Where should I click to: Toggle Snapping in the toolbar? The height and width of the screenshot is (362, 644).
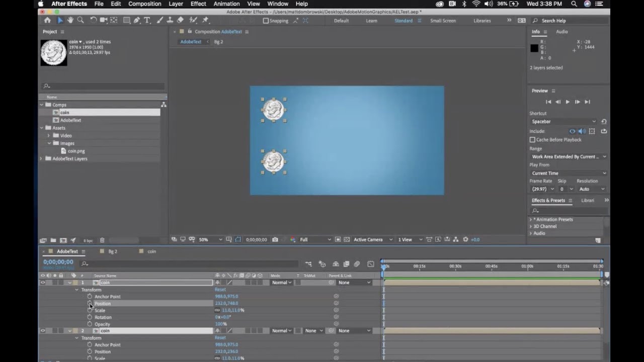click(266, 21)
